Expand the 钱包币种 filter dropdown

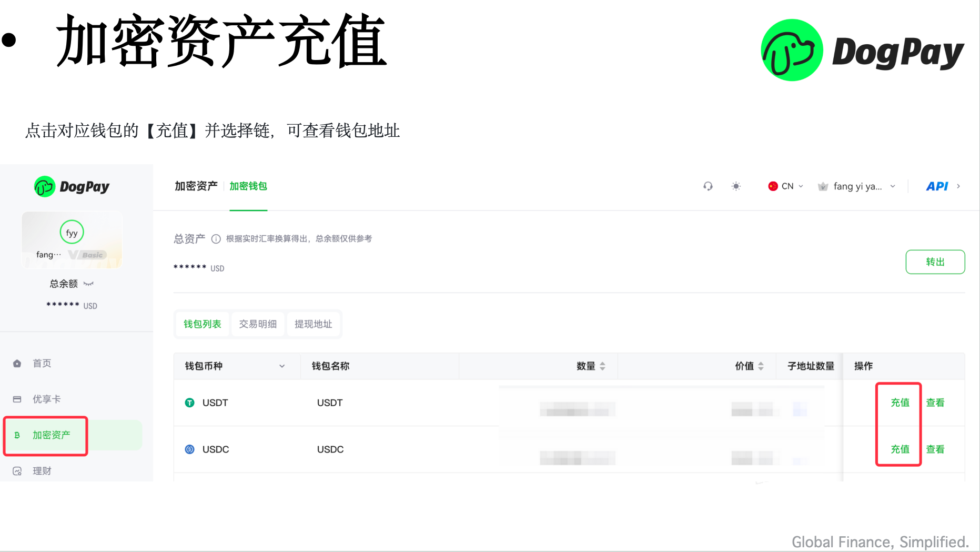coord(282,366)
